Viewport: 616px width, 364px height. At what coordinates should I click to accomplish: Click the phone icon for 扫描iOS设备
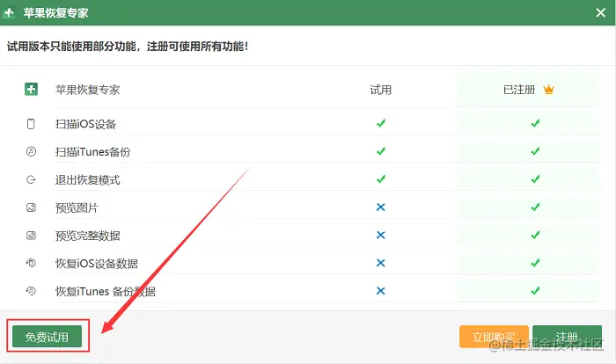click(31, 124)
